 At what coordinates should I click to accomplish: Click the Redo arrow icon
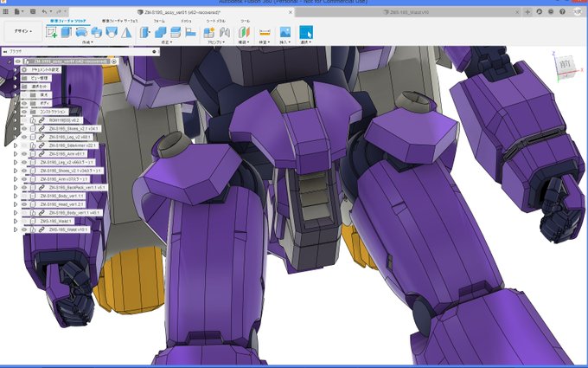coord(60,12)
